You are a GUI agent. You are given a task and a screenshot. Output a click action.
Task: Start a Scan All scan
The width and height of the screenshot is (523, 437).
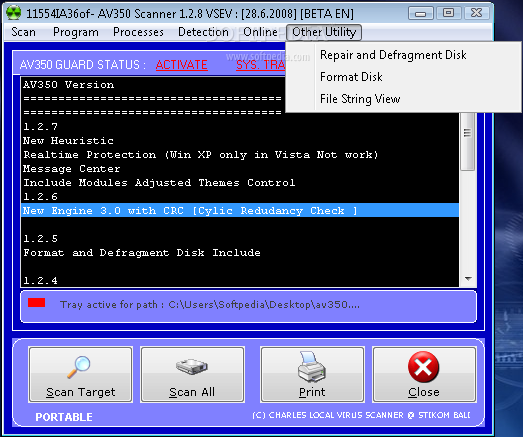[x=192, y=375]
